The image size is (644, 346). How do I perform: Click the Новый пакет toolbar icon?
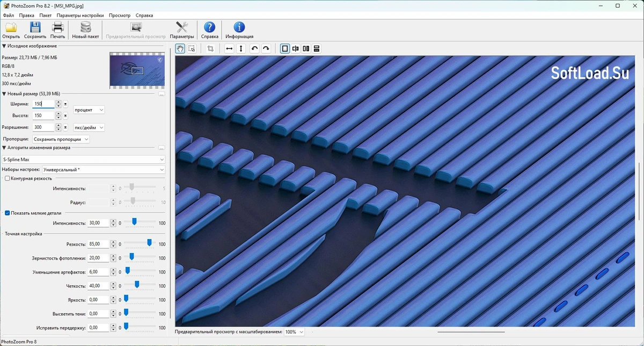coord(86,27)
